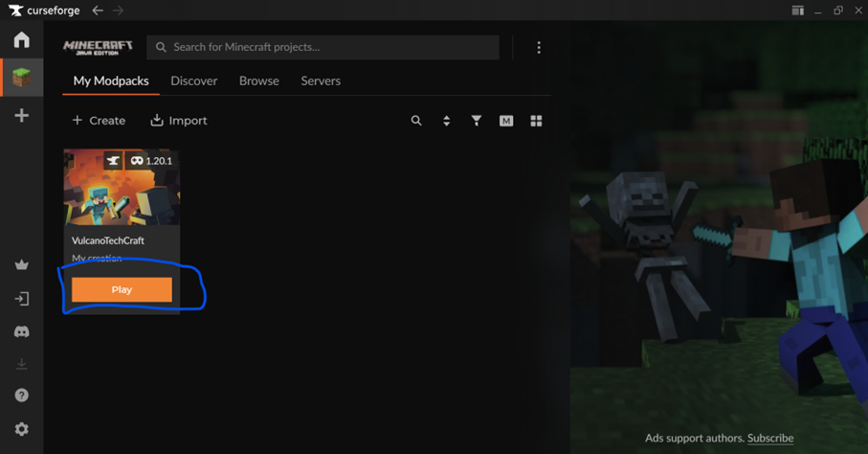This screenshot has height=454, width=868.
Task: Open the premium crown icon in sidebar
Action: click(22, 265)
